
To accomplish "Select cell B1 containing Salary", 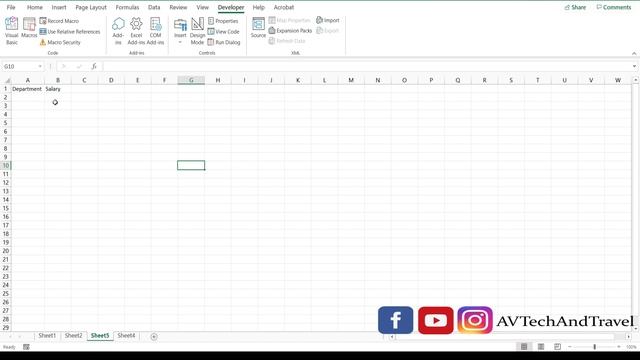I will tap(58, 89).
